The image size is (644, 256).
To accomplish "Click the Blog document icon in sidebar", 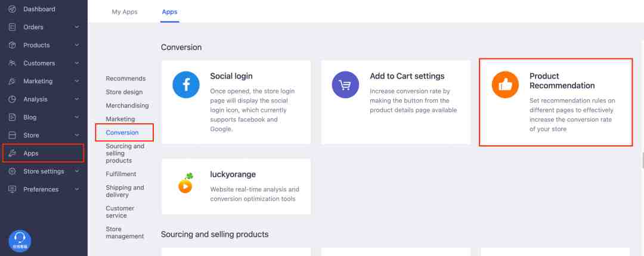I will point(13,117).
